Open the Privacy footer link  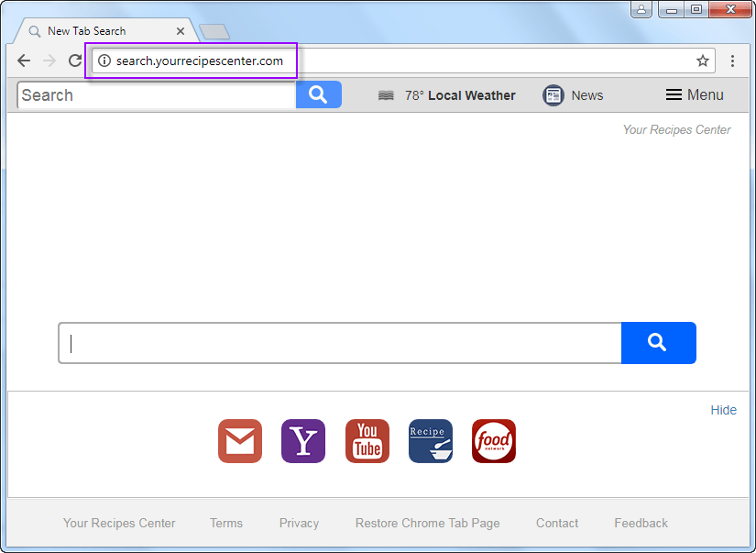[x=299, y=523]
